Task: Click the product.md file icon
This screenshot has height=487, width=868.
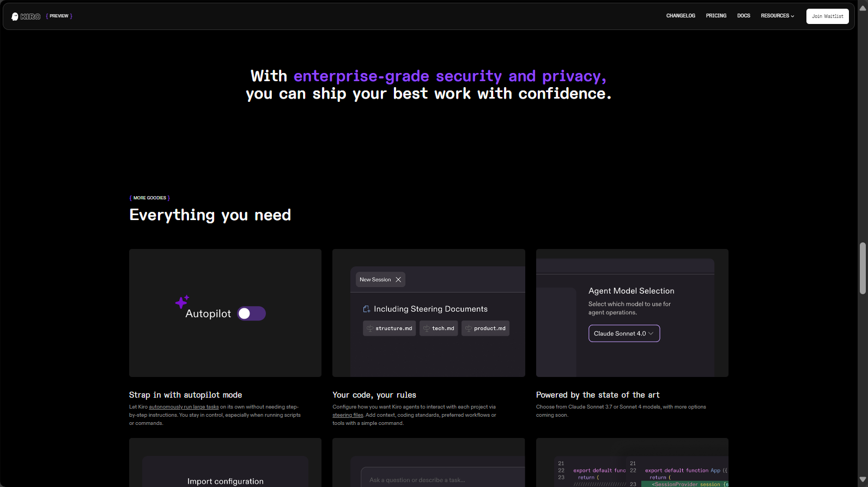Action: (x=469, y=328)
